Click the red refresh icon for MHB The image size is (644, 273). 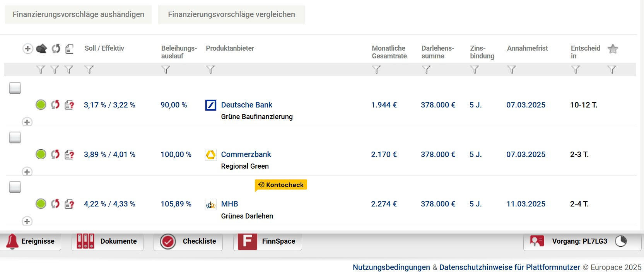tap(55, 203)
